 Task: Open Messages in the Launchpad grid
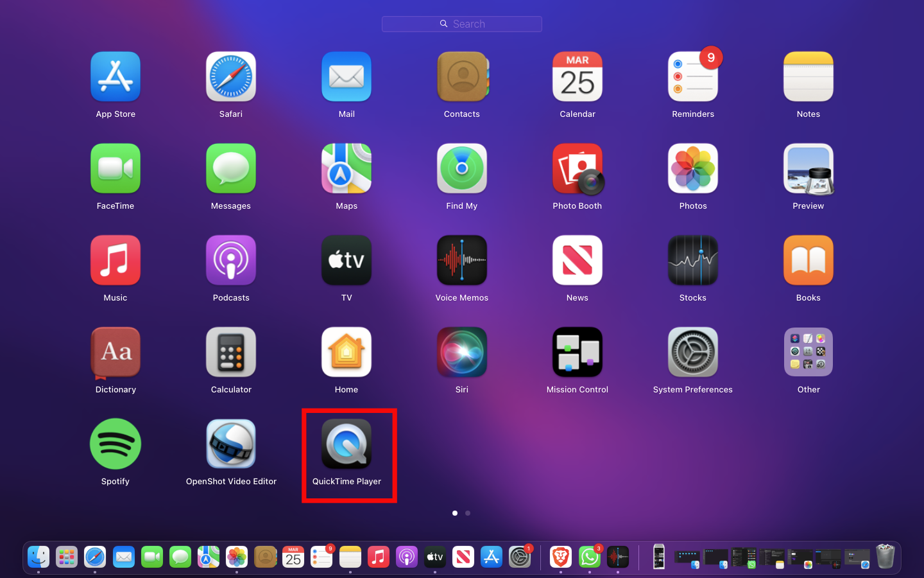pyautogui.click(x=231, y=169)
